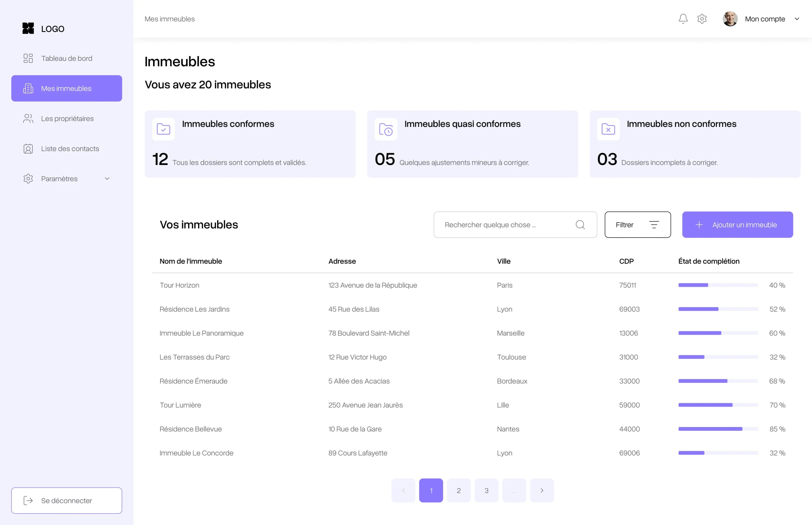Select Tour Lumière row name
Viewport: 812px width, 525px height.
click(180, 405)
